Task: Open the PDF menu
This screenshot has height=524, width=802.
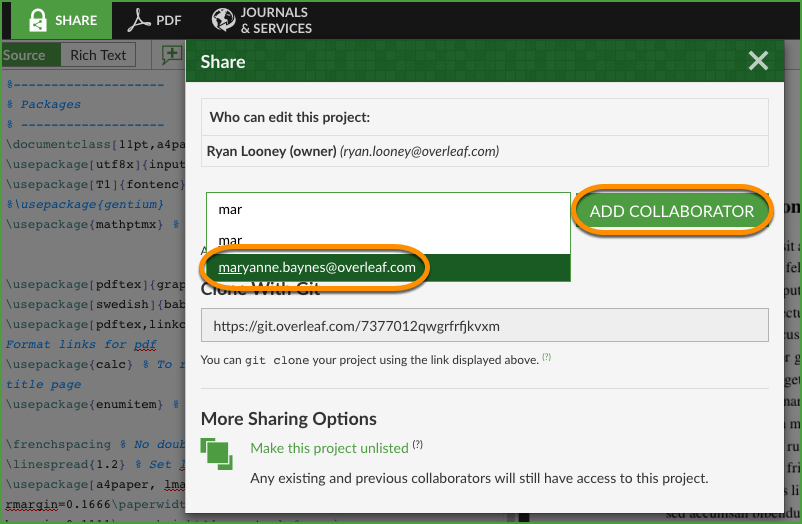Action: tap(154, 20)
